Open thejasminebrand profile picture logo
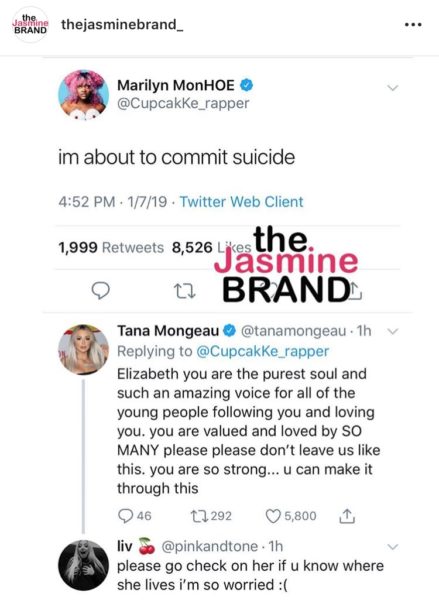Image resolution: width=439 pixels, height=600 pixels. coord(30,24)
